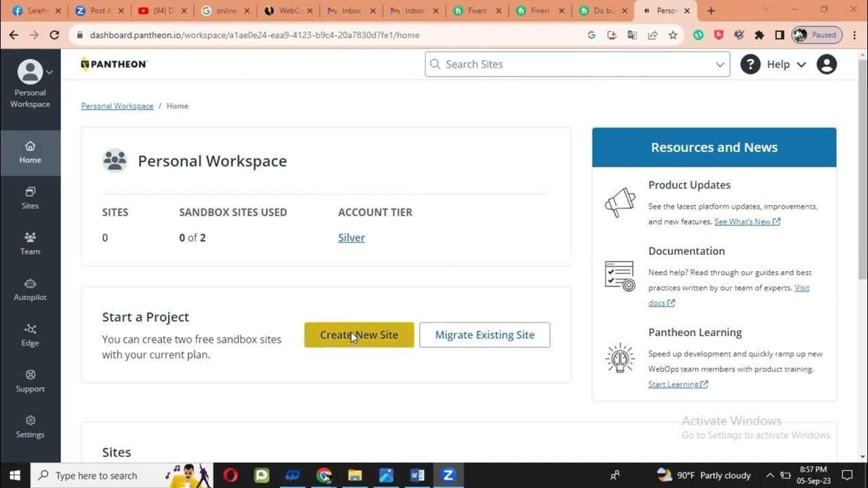
Task: Open Opera from the taskbar
Action: click(231, 475)
